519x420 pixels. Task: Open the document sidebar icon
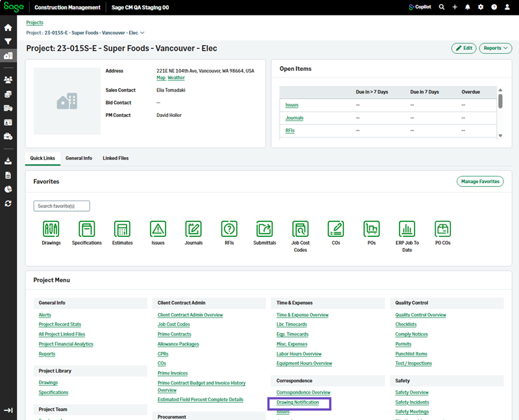pyautogui.click(x=8, y=175)
